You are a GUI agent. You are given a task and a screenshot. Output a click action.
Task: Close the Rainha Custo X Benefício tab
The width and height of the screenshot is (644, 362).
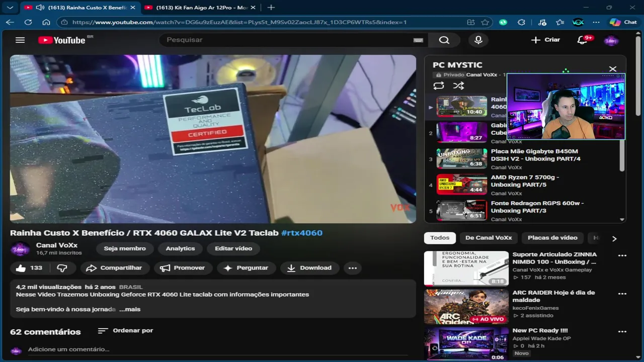pos(133,8)
